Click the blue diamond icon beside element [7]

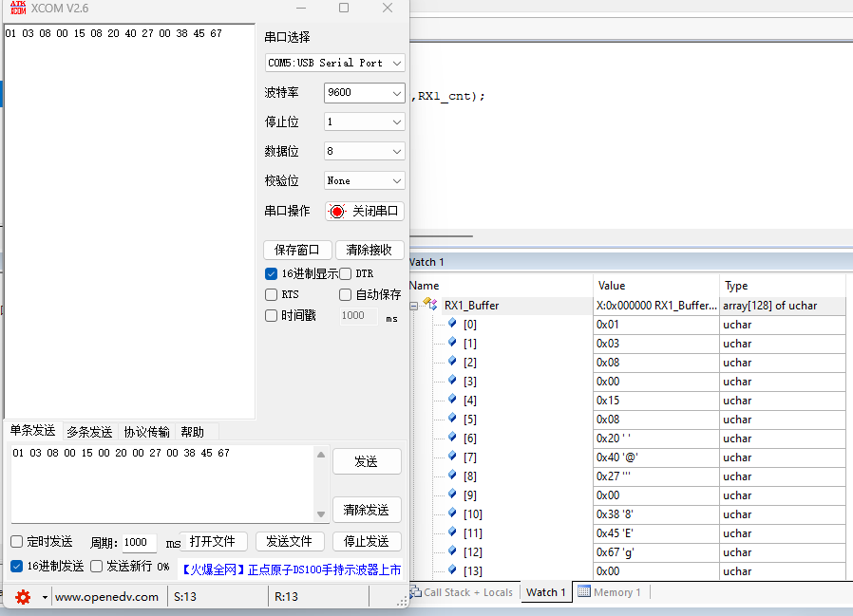tap(452, 457)
